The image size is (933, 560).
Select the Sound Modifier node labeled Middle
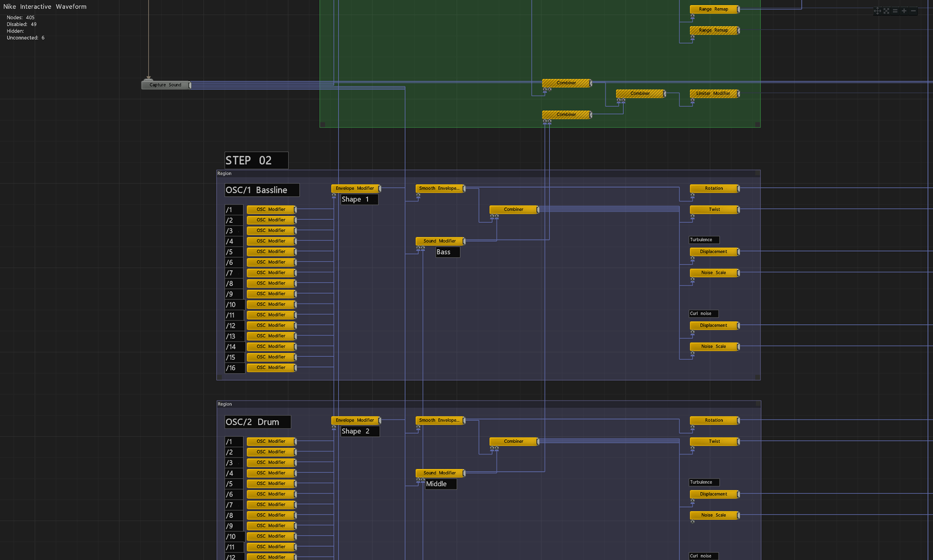pyautogui.click(x=439, y=473)
